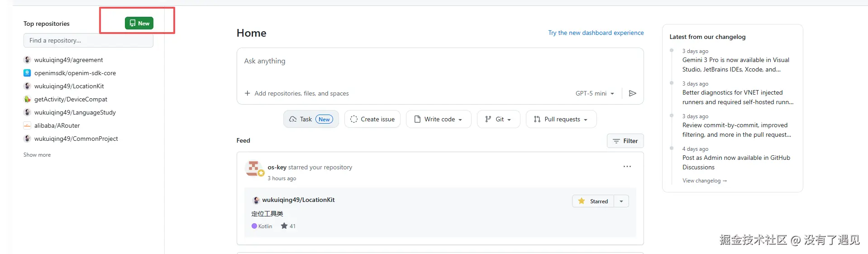Open Try the new dashboard experience link
Screen dimensions: 868x254
pyautogui.click(x=596, y=33)
